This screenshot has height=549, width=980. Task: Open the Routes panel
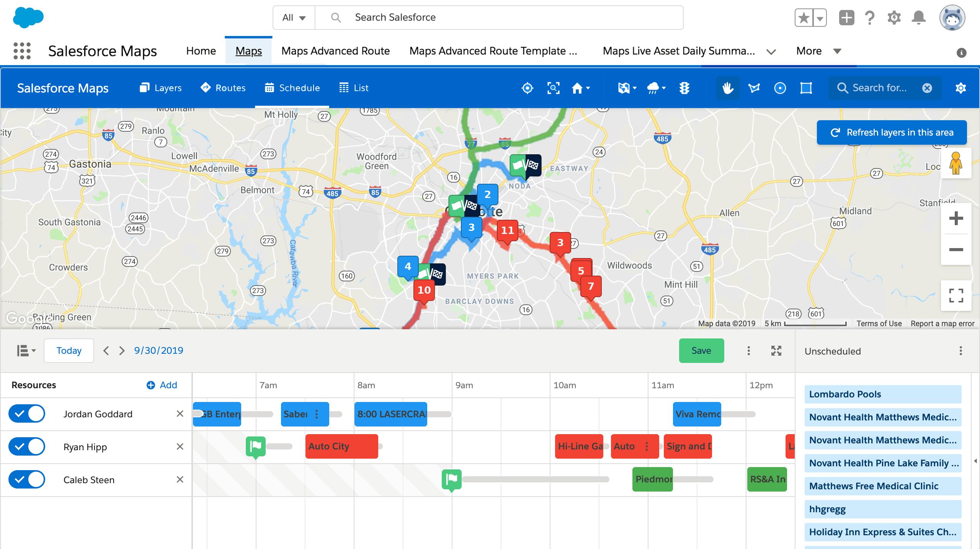223,87
